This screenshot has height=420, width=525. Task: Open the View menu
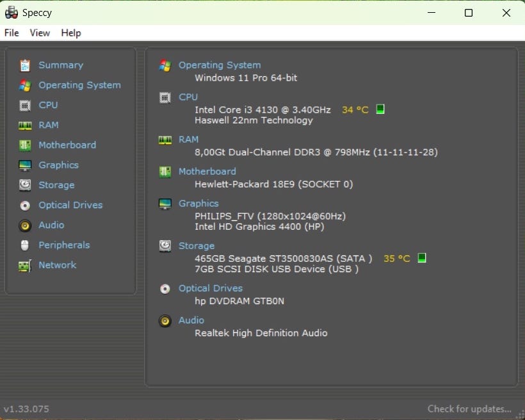click(x=40, y=33)
